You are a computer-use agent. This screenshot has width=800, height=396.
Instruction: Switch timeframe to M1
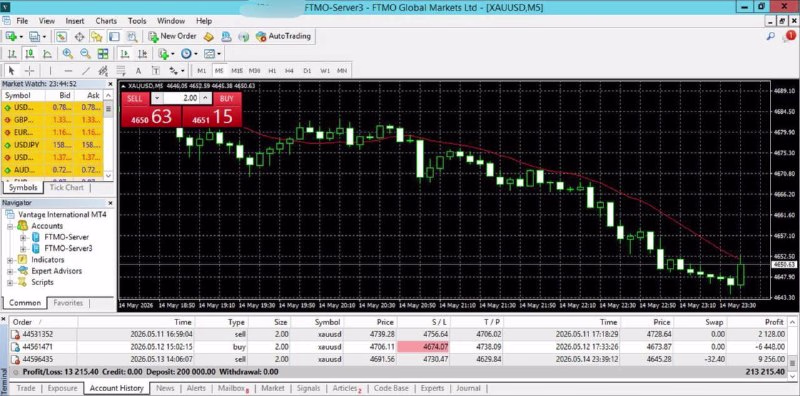coord(202,70)
